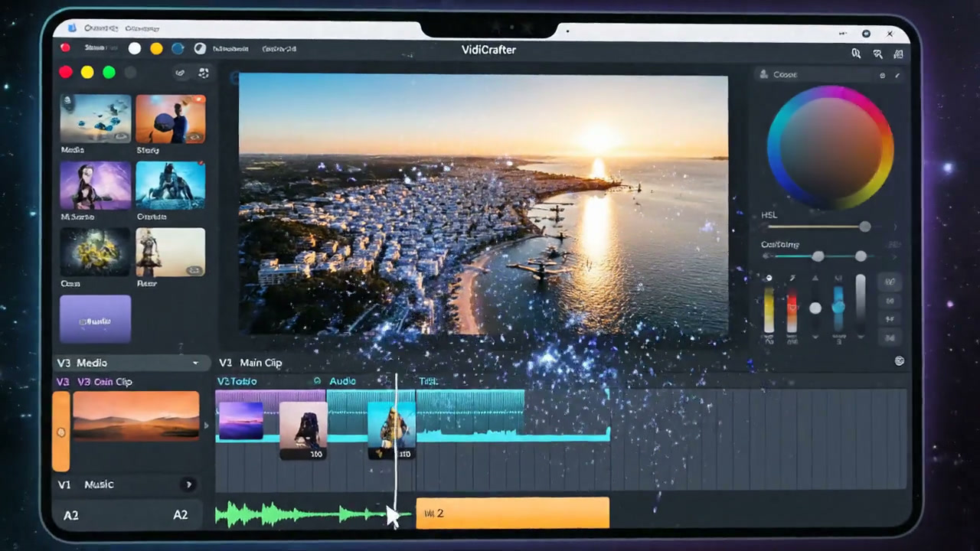Click the half-filled contrast circle in top toolbar
980x551 pixels.
(x=200, y=48)
